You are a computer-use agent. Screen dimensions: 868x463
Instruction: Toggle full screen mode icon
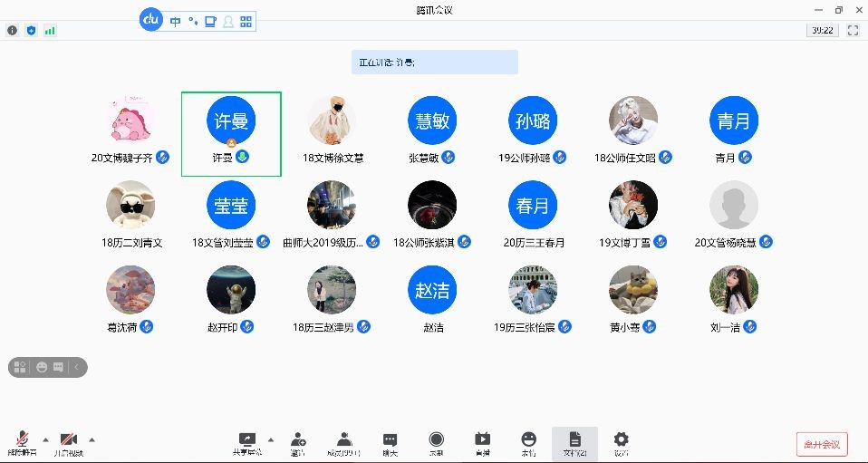[853, 30]
